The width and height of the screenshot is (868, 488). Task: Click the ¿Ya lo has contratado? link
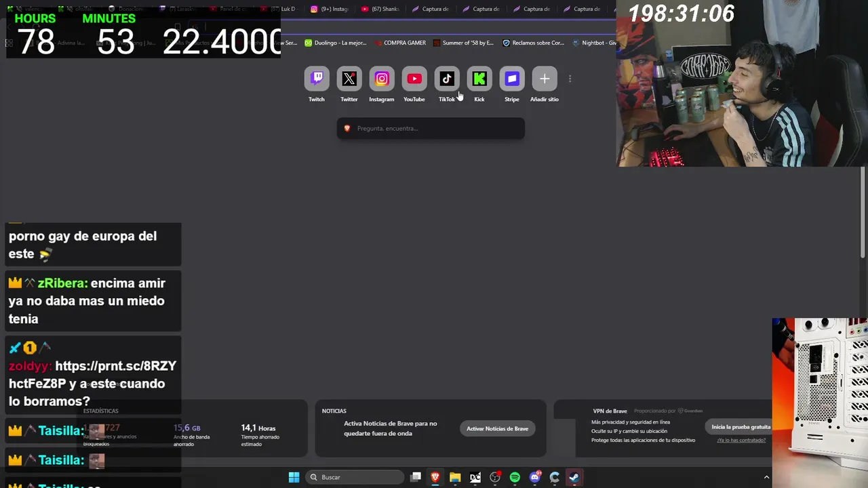pos(741,440)
